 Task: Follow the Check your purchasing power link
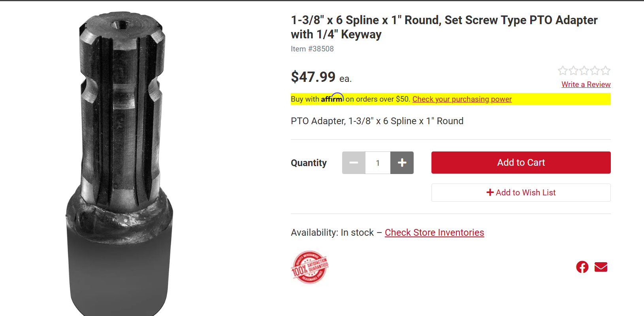point(462,99)
